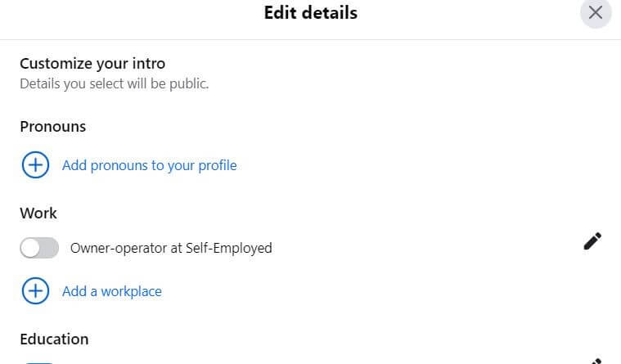621x364 pixels.
Task: Open Add pronouns to your profile link
Action: [149, 165]
